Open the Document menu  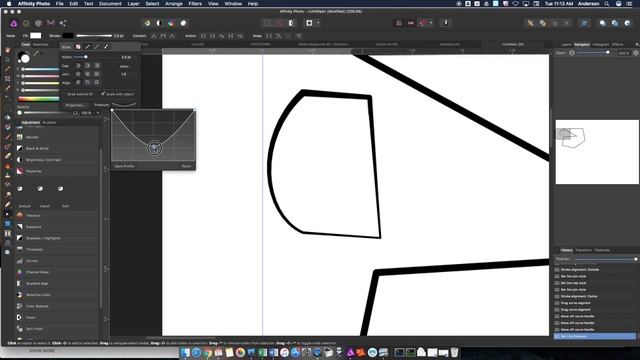coord(110,4)
